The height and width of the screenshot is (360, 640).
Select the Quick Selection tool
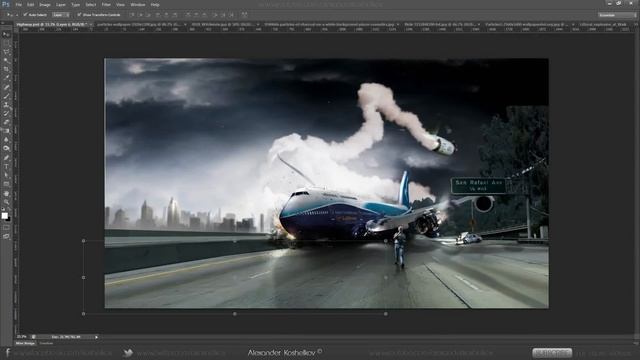6,61
